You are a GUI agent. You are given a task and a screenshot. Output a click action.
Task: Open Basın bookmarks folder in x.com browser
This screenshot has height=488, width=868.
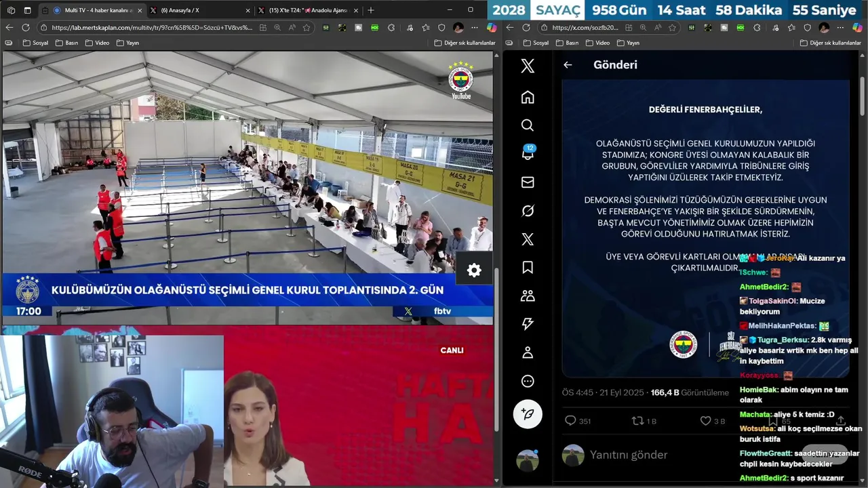pyautogui.click(x=567, y=43)
